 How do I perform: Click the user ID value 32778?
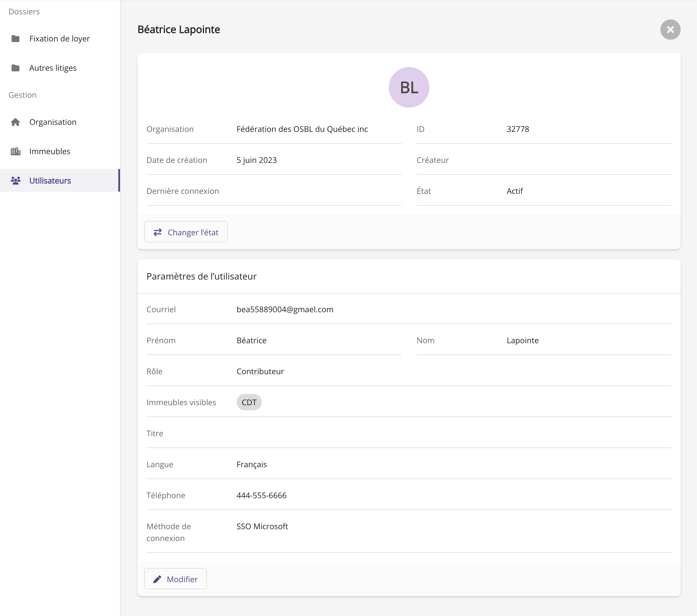518,129
